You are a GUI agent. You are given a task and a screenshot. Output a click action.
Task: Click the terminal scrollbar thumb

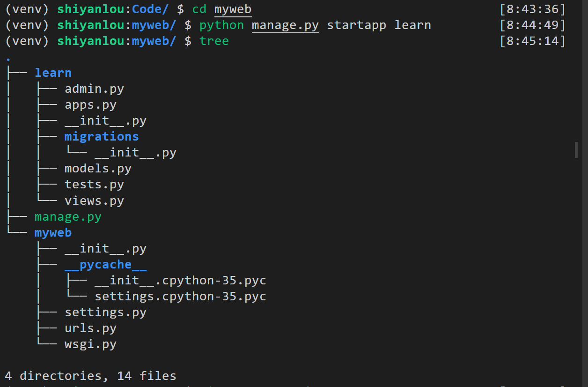coord(576,150)
